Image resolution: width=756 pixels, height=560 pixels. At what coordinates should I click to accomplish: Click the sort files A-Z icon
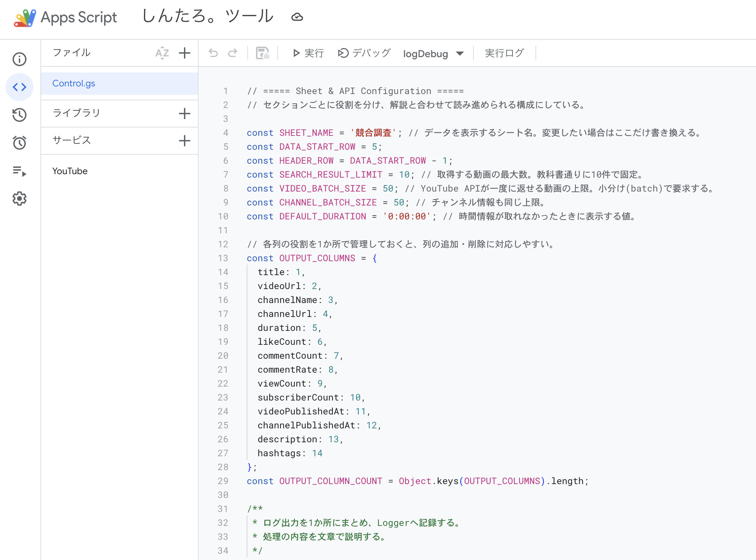[162, 53]
